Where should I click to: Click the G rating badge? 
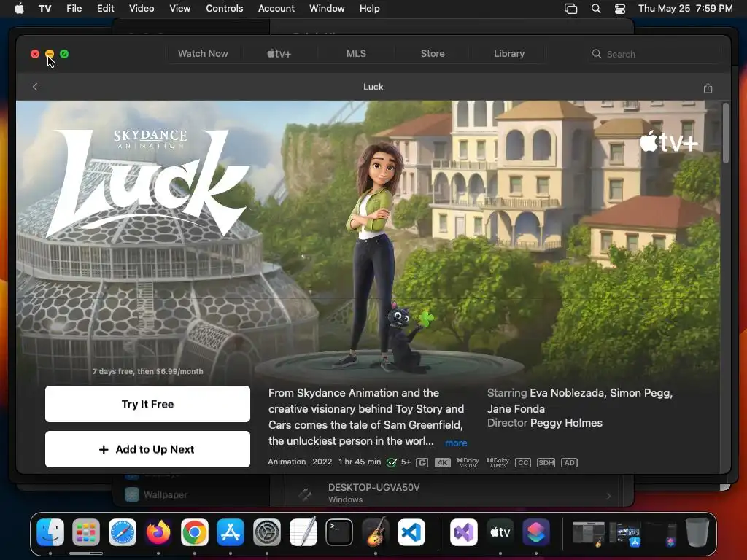[422, 462]
